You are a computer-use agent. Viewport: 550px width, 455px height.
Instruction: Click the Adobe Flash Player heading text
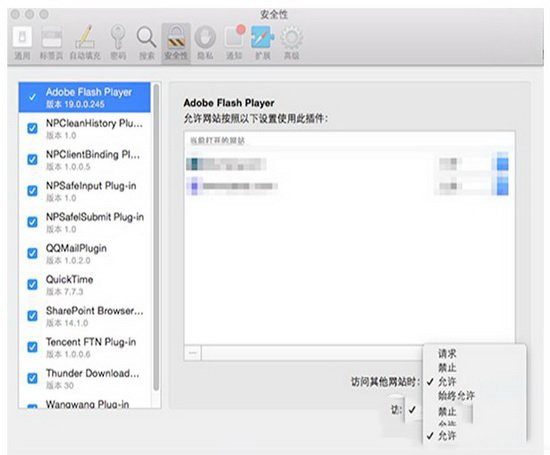click(229, 103)
